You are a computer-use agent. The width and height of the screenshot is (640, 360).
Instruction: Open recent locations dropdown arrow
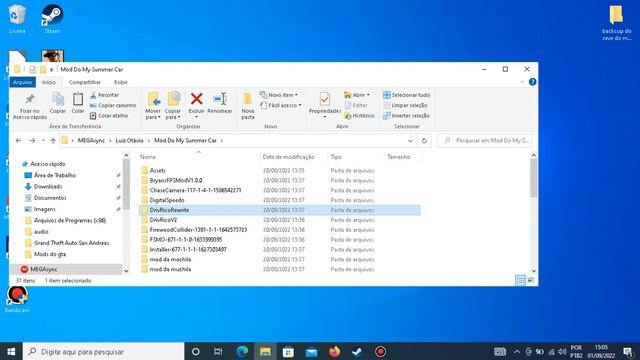click(x=43, y=140)
